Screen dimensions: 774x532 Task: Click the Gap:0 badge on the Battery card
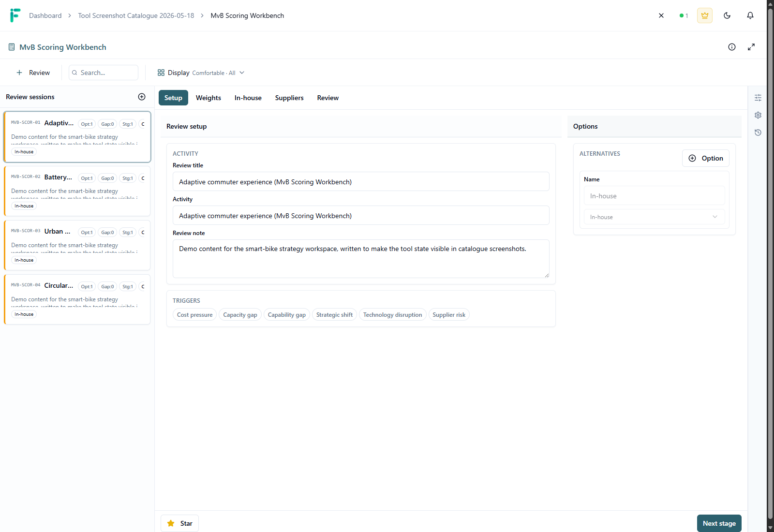coord(107,178)
